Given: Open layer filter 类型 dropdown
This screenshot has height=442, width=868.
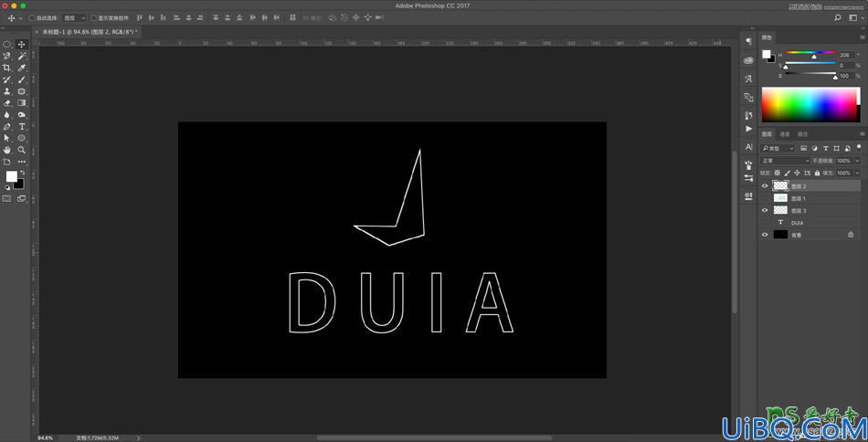Looking at the screenshot, I should 777,148.
